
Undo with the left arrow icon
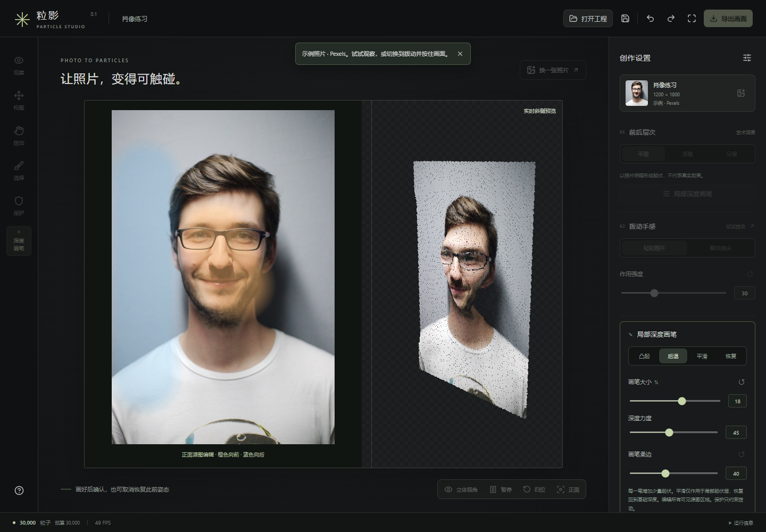[x=650, y=19]
